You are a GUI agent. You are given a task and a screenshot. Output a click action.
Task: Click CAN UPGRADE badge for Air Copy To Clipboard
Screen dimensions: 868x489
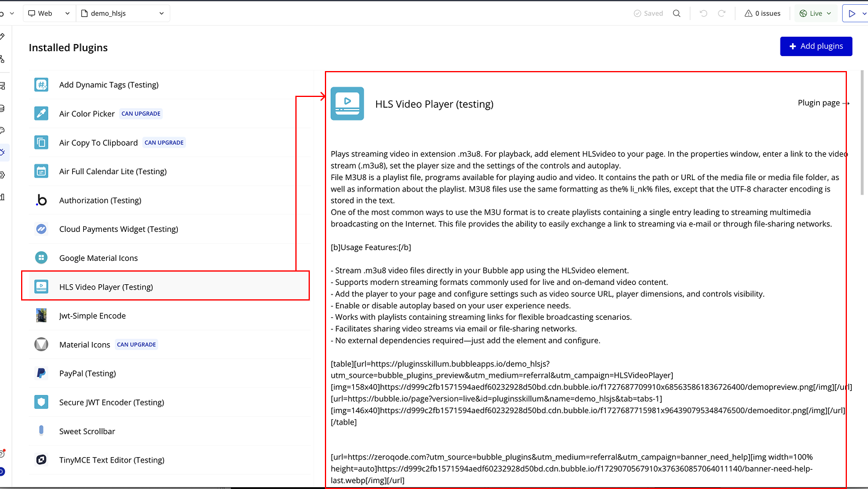[164, 143]
